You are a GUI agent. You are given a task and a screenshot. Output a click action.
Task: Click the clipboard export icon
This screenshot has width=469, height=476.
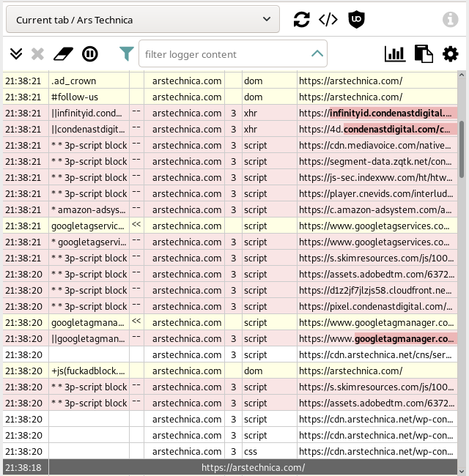tap(424, 54)
